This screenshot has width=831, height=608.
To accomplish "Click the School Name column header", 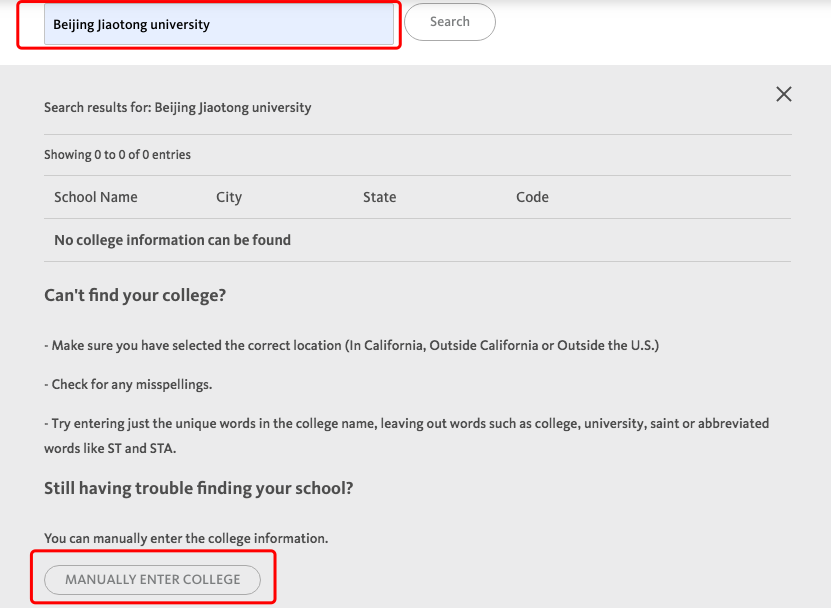I will (x=96, y=197).
